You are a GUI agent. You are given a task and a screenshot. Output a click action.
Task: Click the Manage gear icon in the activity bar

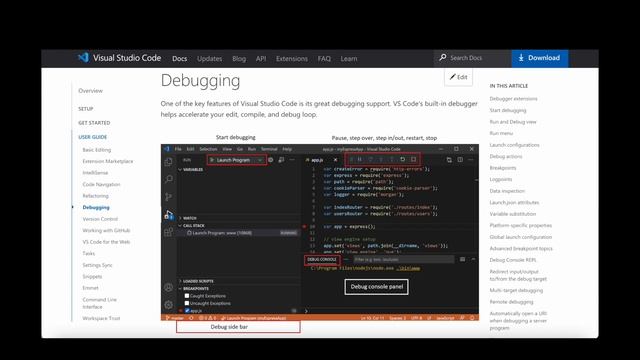pyautogui.click(x=168, y=304)
